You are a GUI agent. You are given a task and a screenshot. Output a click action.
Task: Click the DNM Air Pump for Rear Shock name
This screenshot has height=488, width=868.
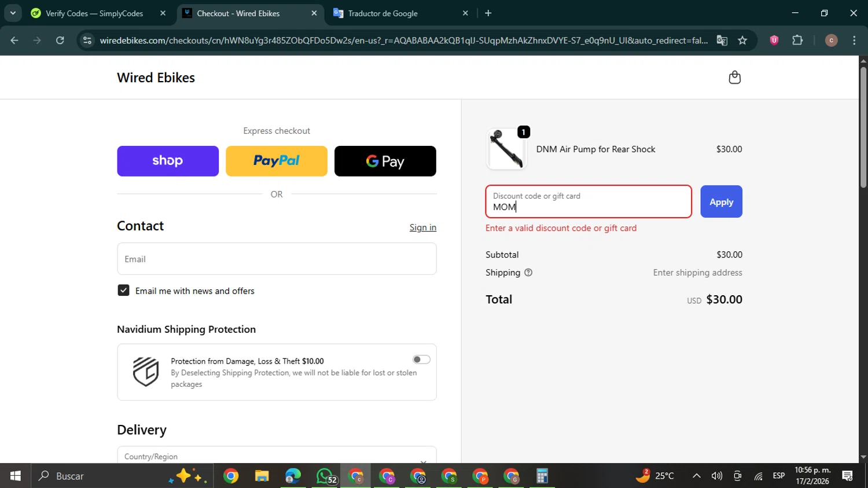[595, 149]
